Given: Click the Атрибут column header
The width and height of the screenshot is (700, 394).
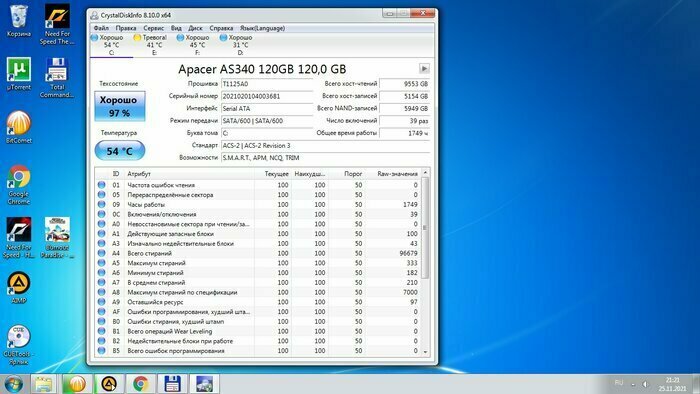Looking at the screenshot, I should (189, 174).
